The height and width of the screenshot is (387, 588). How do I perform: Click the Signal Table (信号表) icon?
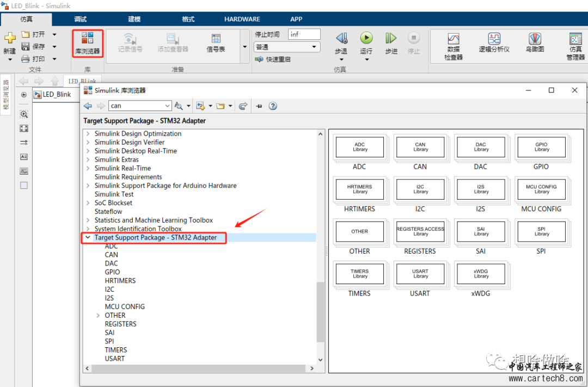216,38
